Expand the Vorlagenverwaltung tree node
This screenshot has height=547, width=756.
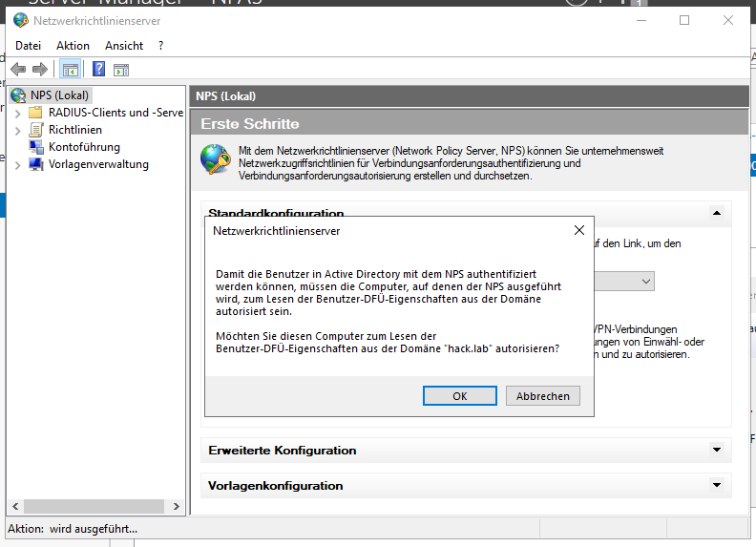pos(17,164)
